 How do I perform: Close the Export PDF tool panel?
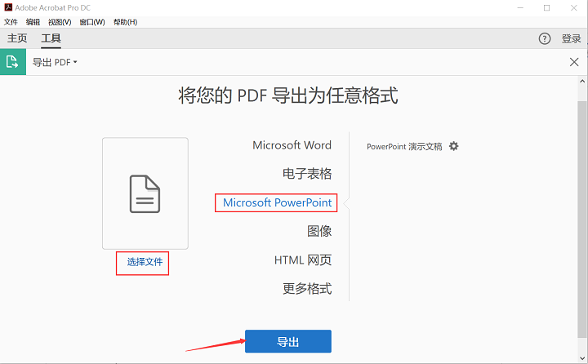[574, 62]
